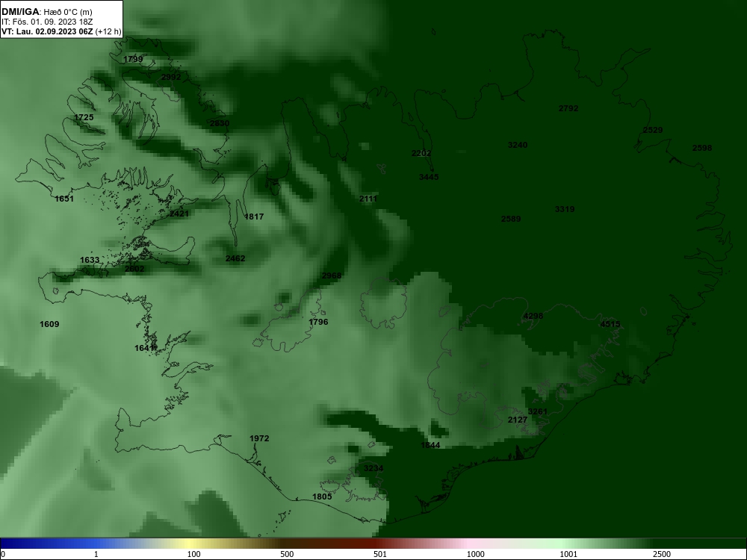Click the 1799 height value label

click(x=133, y=60)
